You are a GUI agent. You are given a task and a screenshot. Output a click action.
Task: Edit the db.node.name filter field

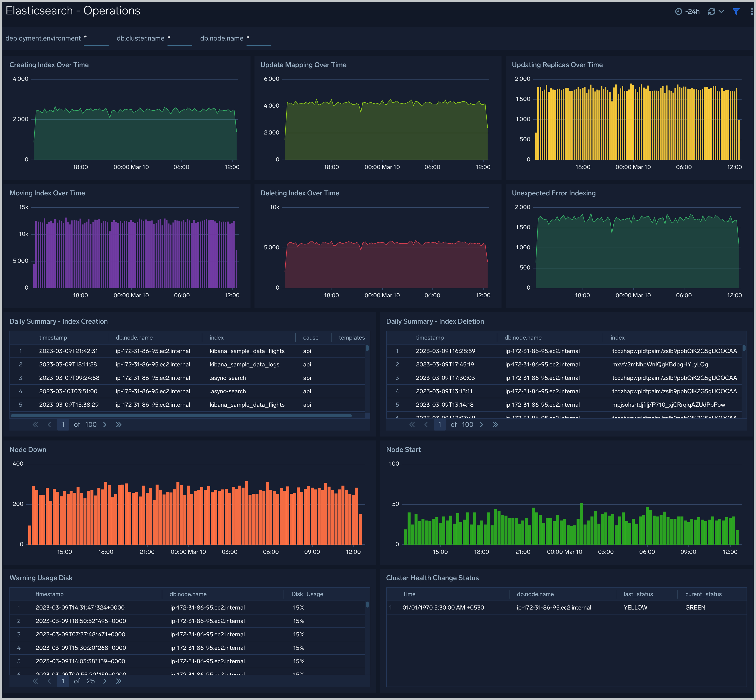click(259, 39)
